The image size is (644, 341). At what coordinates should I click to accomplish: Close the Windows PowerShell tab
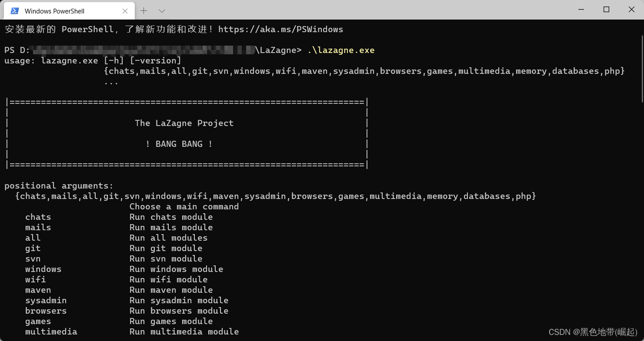point(125,11)
